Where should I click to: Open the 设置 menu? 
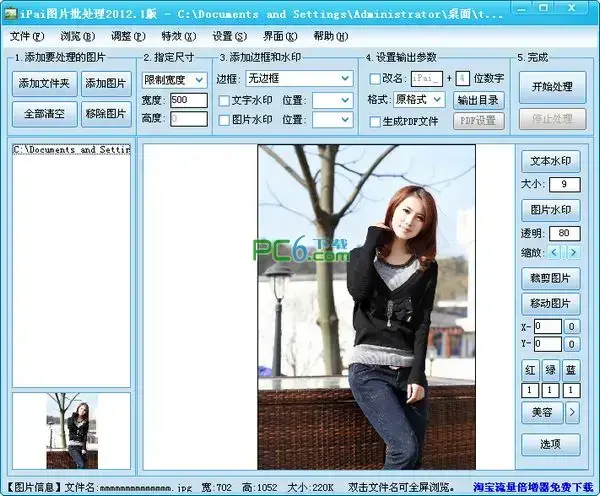point(228,36)
